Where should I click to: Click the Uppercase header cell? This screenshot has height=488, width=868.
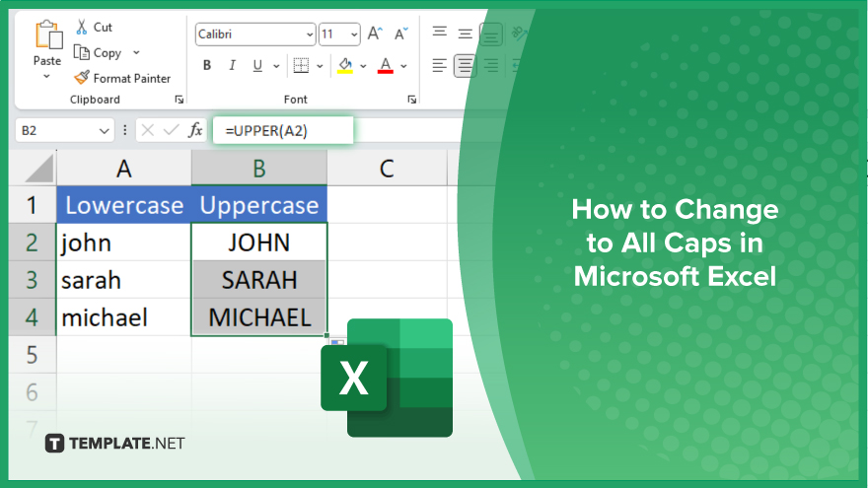[259, 205]
